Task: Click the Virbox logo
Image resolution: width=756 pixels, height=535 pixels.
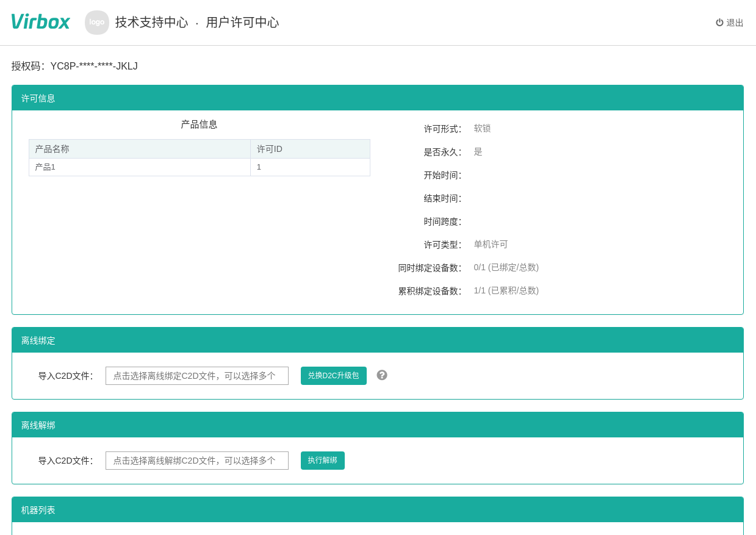Action: (x=40, y=22)
